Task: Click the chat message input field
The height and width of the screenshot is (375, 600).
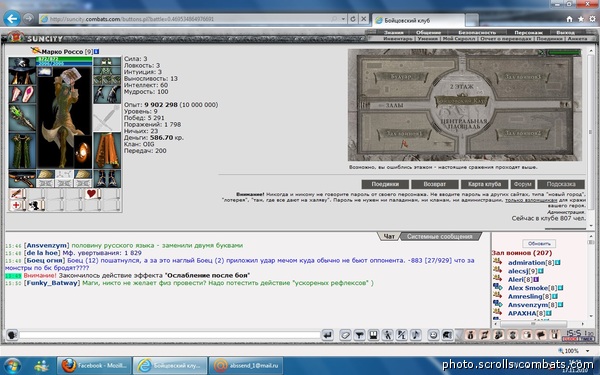Action: (x=170, y=335)
